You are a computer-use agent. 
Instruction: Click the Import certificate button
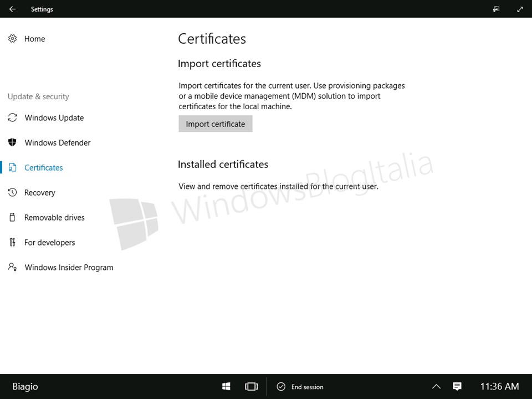tap(216, 124)
